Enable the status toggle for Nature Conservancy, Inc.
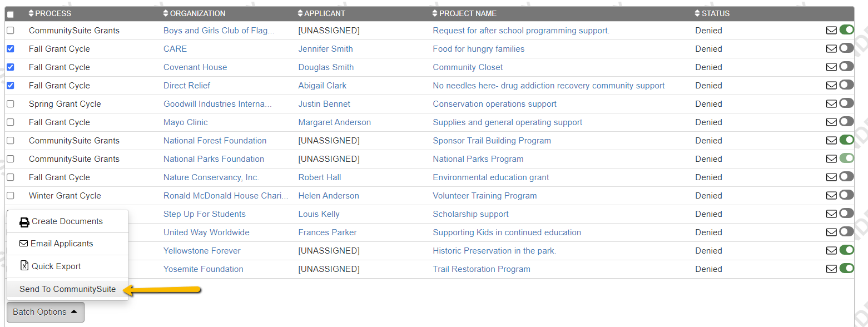The height and width of the screenshot is (327, 868). (846, 176)
